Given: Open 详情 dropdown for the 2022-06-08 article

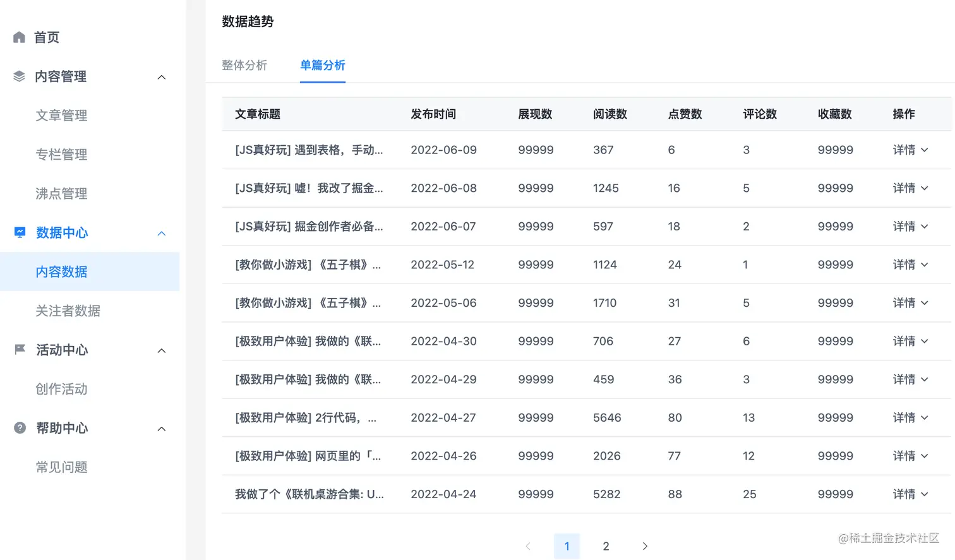Looking at the screenshot, I should coord(910,188).
